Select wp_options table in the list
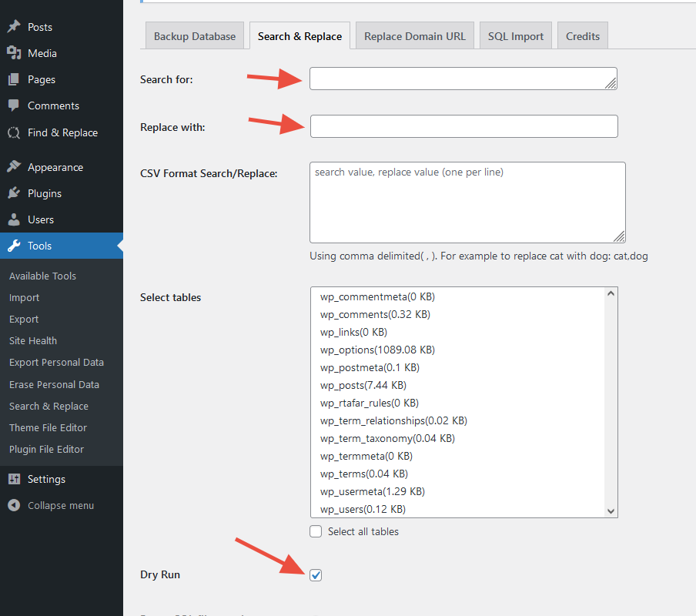This screenshot has height=616, width=696. click(x=377, y=350)
